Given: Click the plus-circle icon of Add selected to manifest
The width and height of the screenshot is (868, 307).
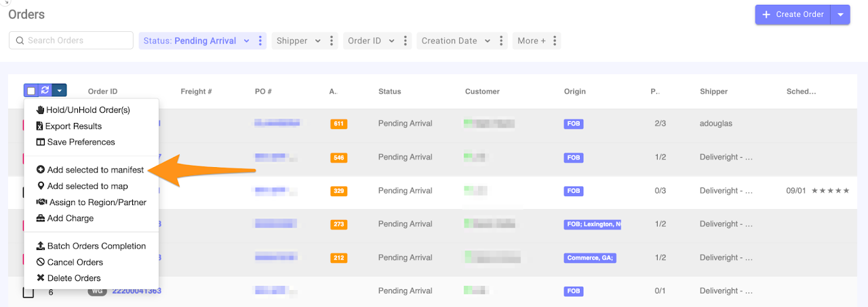Looking at the screenshot, I should (41, 170).
